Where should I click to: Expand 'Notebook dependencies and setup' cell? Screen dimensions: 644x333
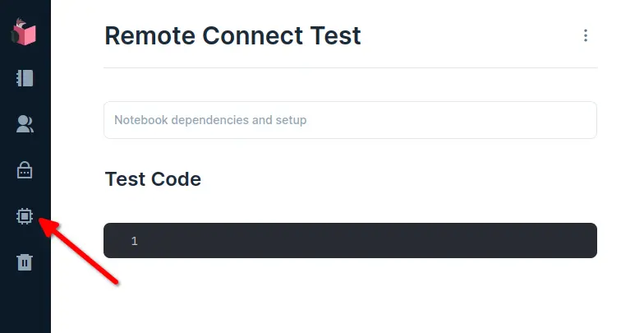(350, 120)
